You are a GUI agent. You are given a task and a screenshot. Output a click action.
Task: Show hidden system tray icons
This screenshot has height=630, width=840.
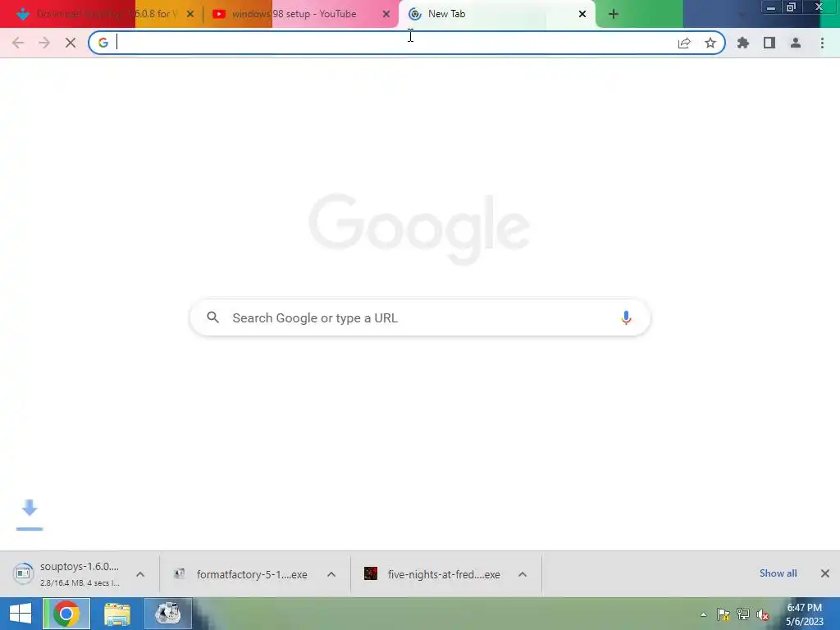click(703, 614)
